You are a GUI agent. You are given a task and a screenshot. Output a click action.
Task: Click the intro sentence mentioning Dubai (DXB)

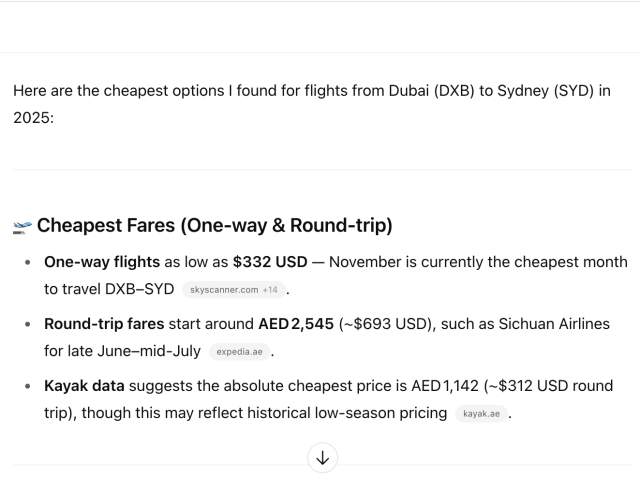(312, 104)
